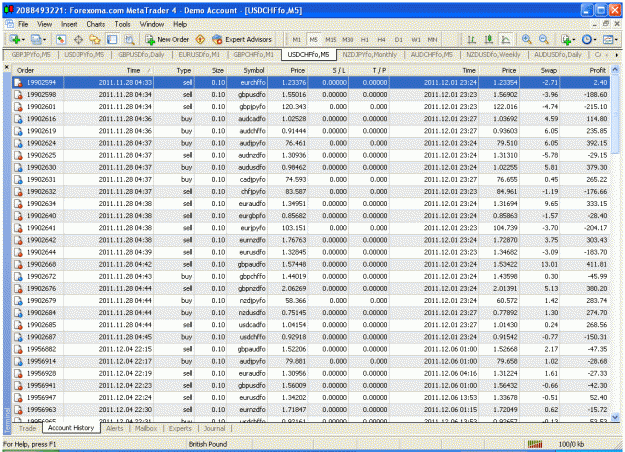Expand the Profiles dropdown arrow
The height and width of the screenshot is (452, 625).
click(x=44, y=40)
